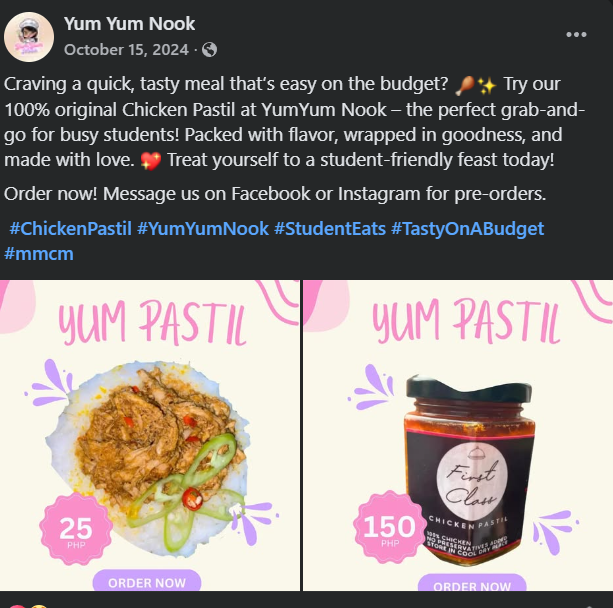The height and width of the screenshot is (608, 613).
Task: Open the Yum Yum Nook page name link
Action: pos(129,23)
